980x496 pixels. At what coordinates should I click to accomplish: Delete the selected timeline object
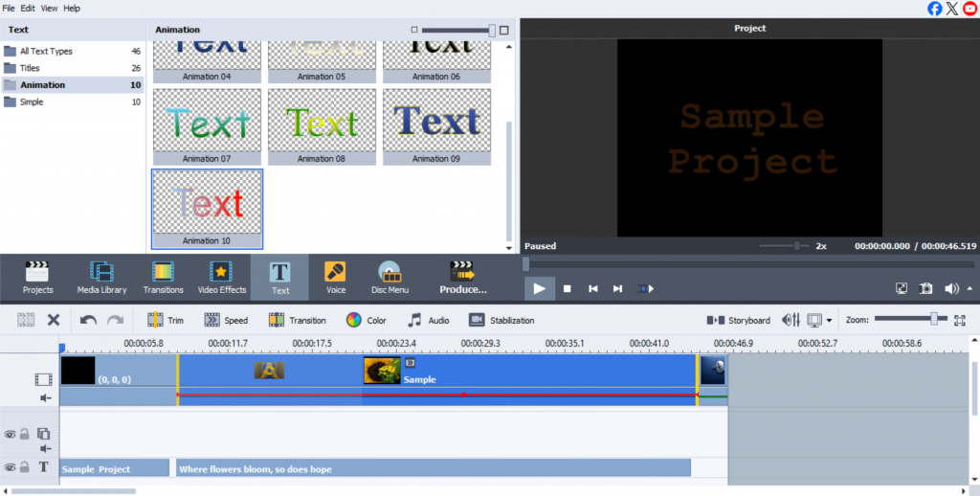[54, 320]
